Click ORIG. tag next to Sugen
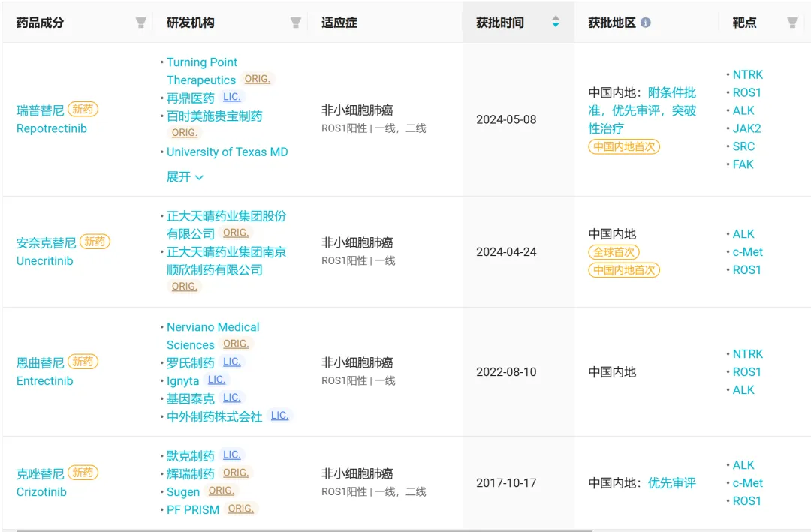This screenshot has height=532, width=811. [221, 491]
